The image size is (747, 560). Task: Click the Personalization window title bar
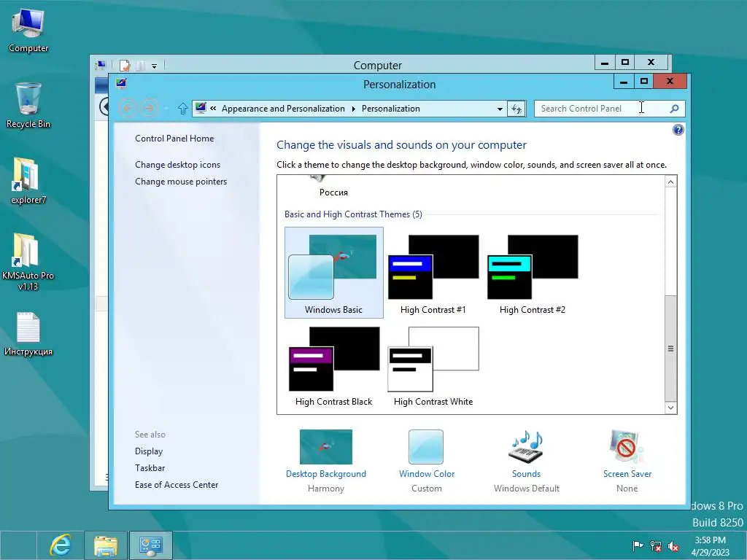click(399, 85)
